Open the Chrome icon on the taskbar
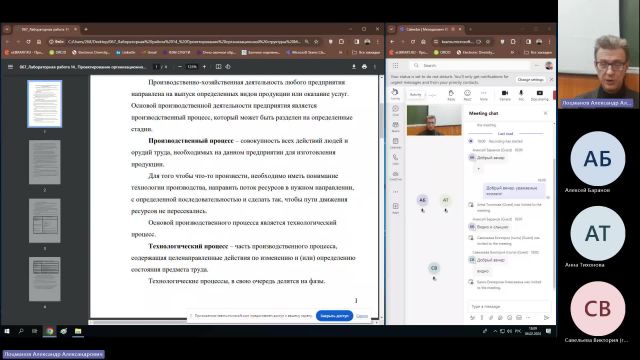This screenshot has height=360, width=640. pos(50,331)
